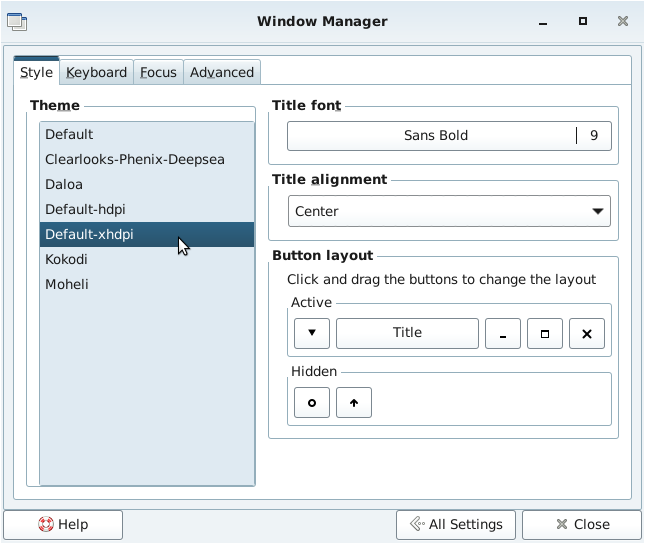The height and width of the screenshot is (544, 645).
Task: Go back to All Settings
Action: (456, 524)
